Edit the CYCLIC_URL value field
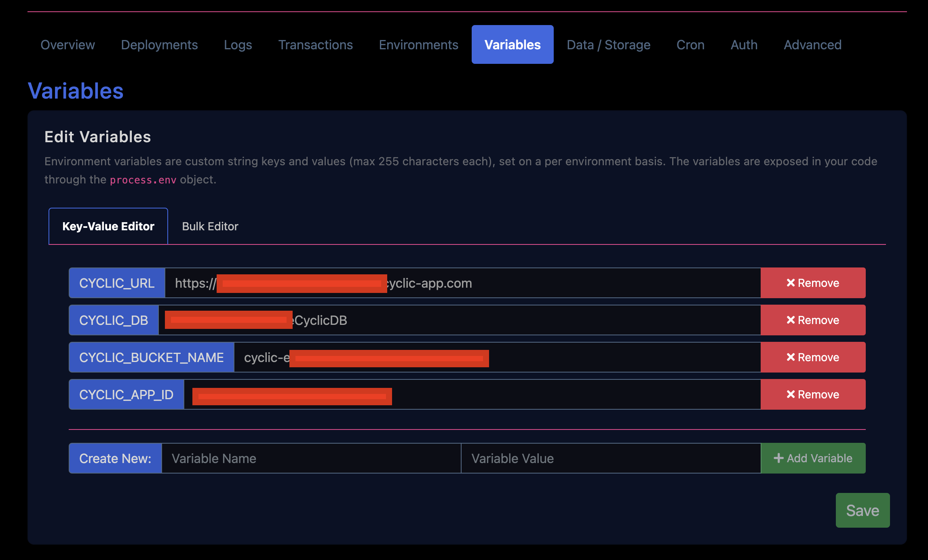The width and height of the screenshot is (928, 560). coord(606,283)
